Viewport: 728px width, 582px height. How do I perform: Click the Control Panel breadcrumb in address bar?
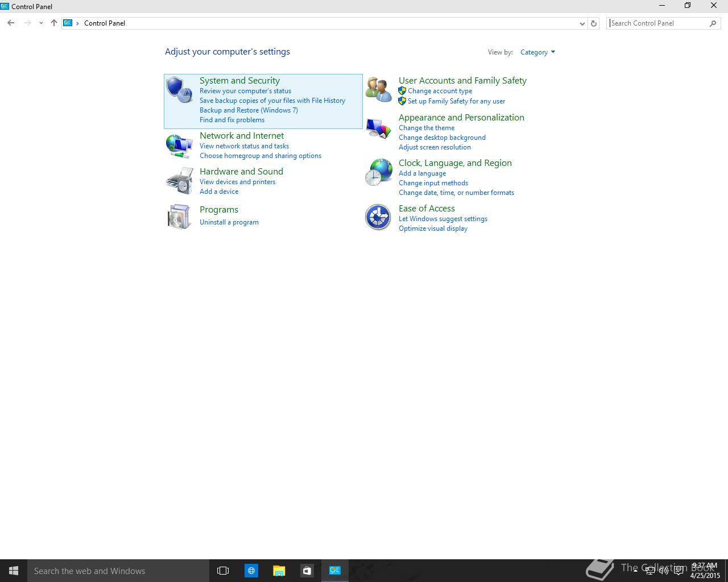pos(105,23)
